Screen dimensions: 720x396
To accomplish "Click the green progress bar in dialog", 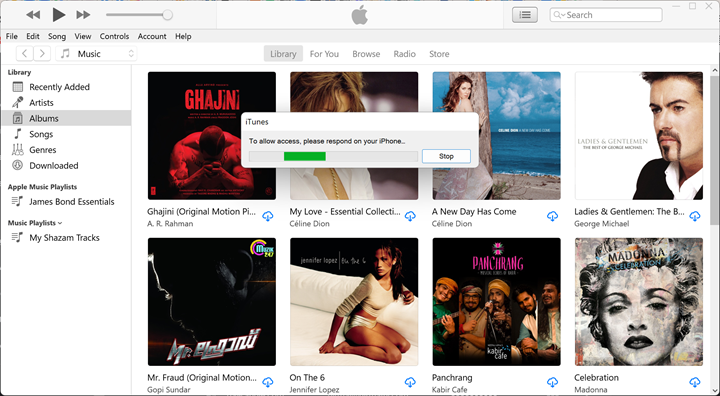I will pyautogui.click(x=305, y=156).
